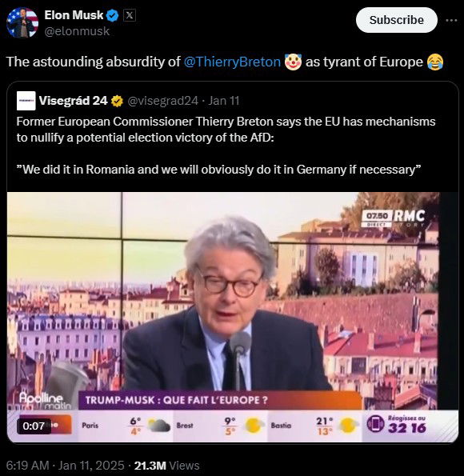Click the X affiliation badge icon

tap(130, 15)
